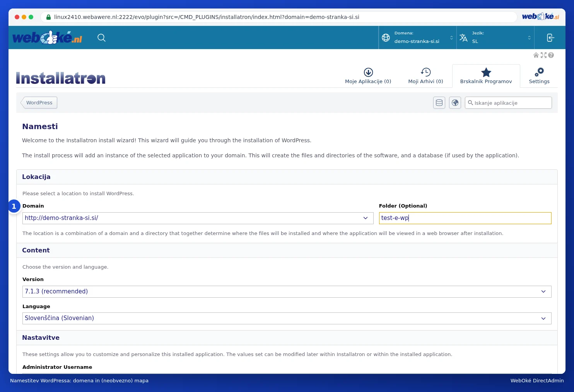This screenshot has height=392, width=574.
Task: Open the Moje Aplikacije (0) tab
Action: [x=368, y=76]
